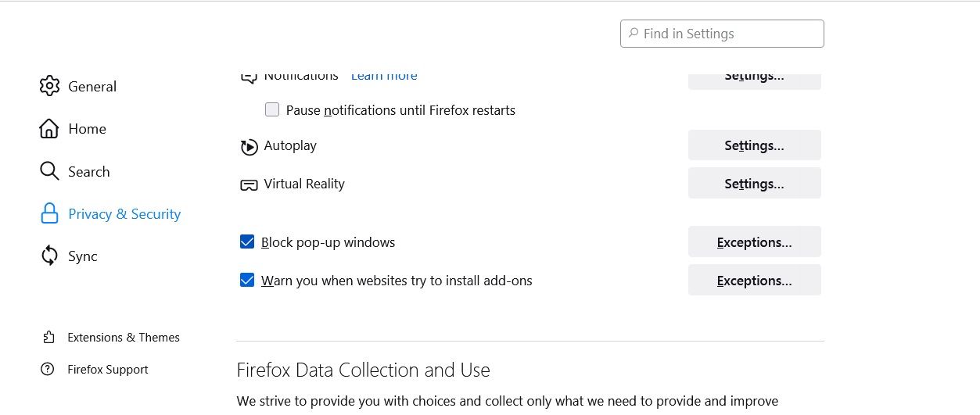Click the Virtual Reality headset icon
Screen dimensions: 980x415
click(x=249, y=184)
